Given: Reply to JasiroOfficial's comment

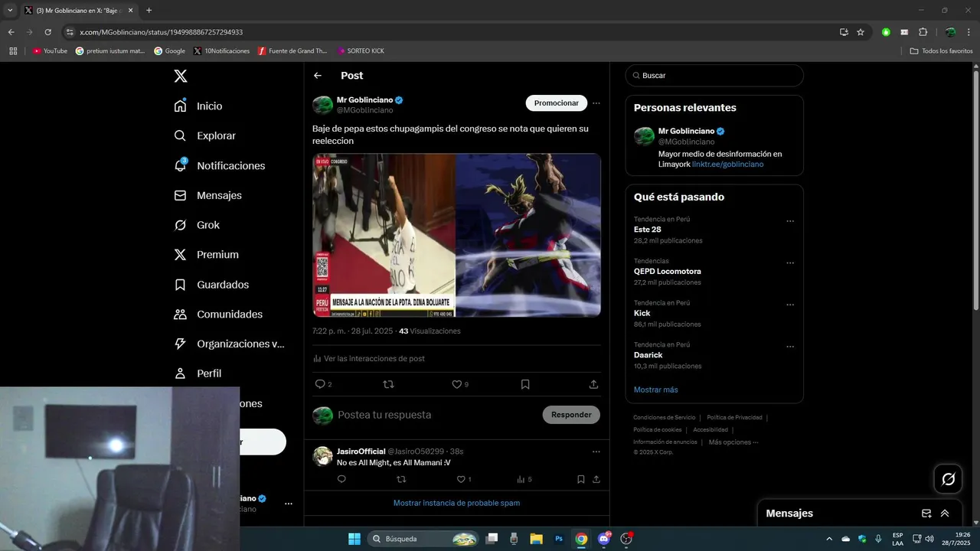Looking at the screenshot, I should [x=341, y=479].
